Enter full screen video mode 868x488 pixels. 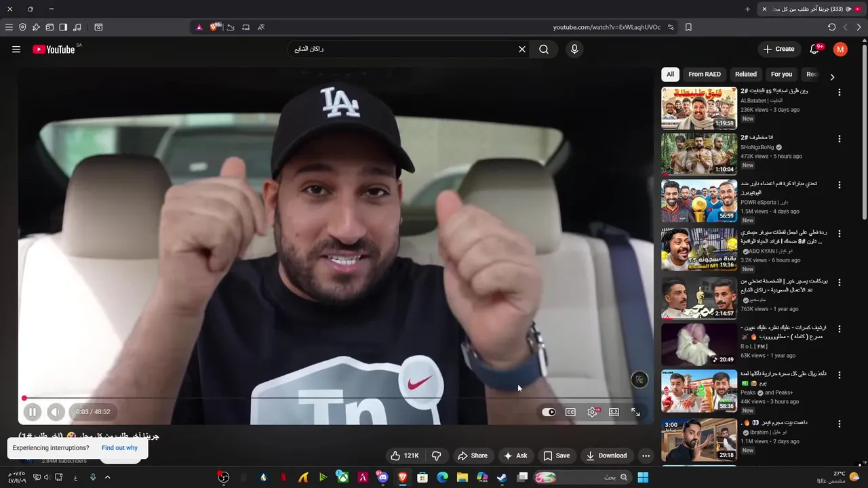635,412
